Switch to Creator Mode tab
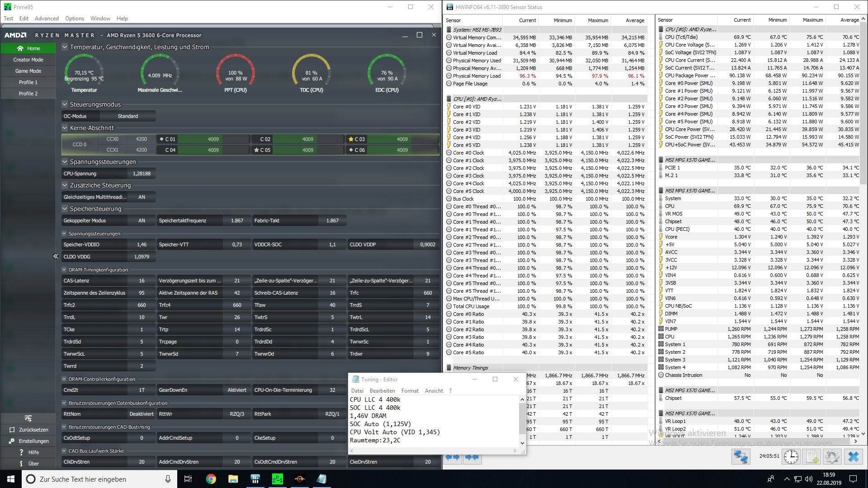This screenshot has height=488, width=868. point(28,60)
